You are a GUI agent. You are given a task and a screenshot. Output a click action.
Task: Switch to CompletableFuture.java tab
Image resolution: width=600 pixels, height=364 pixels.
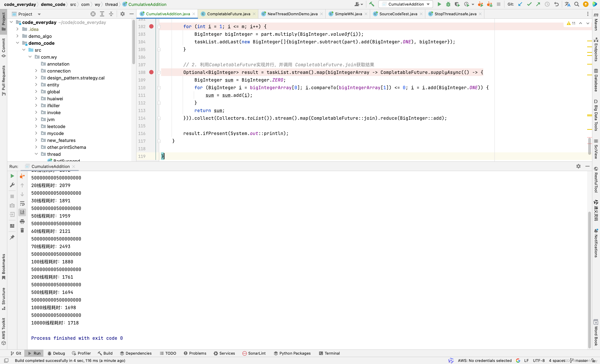(228, 14)
